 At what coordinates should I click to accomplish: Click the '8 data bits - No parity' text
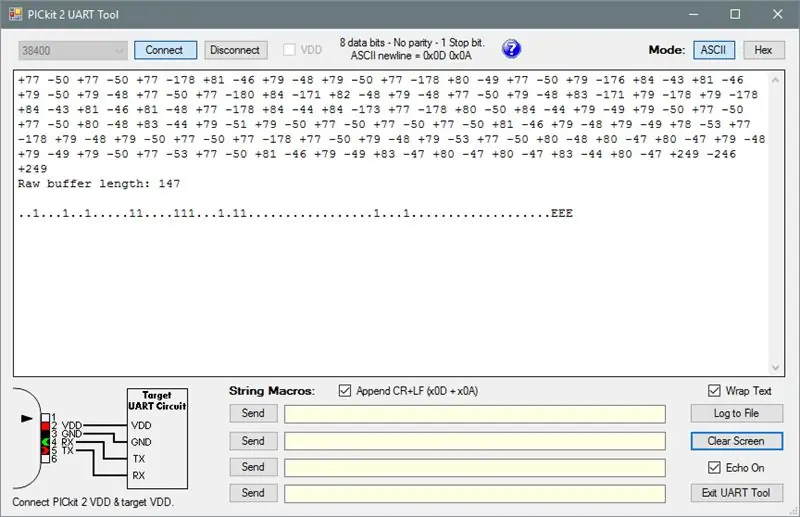[386, 43]
